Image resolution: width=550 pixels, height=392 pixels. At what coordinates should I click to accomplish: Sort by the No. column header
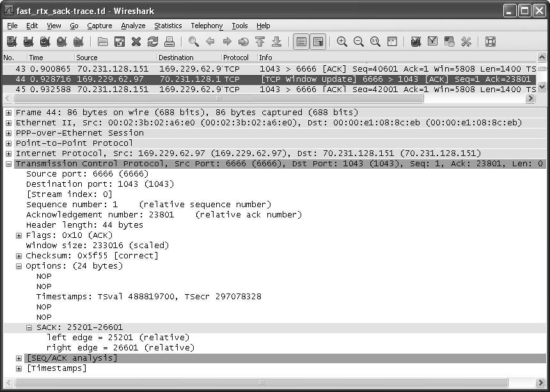pos(14,58)
